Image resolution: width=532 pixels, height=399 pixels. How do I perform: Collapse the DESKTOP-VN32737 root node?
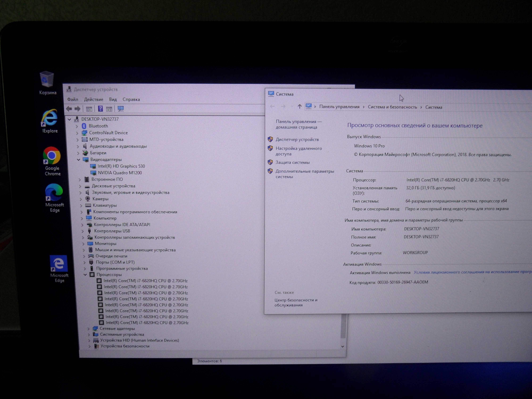tap(69, 119)
